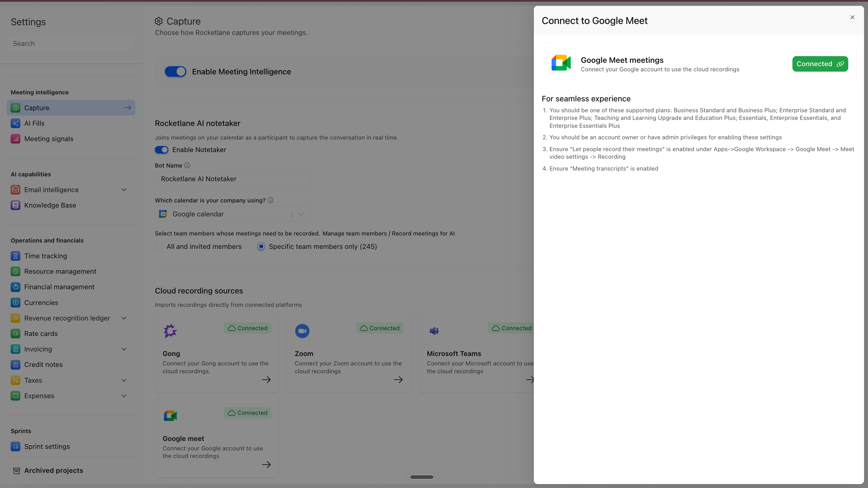Open Resource management settings
868x488 pixels.
pyautogui.click(x=71, y=271)
